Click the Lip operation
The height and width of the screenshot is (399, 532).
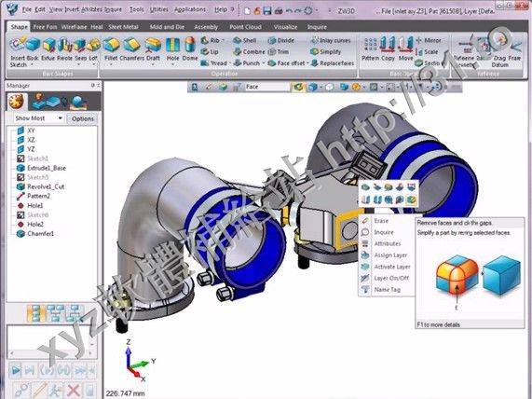210,51
